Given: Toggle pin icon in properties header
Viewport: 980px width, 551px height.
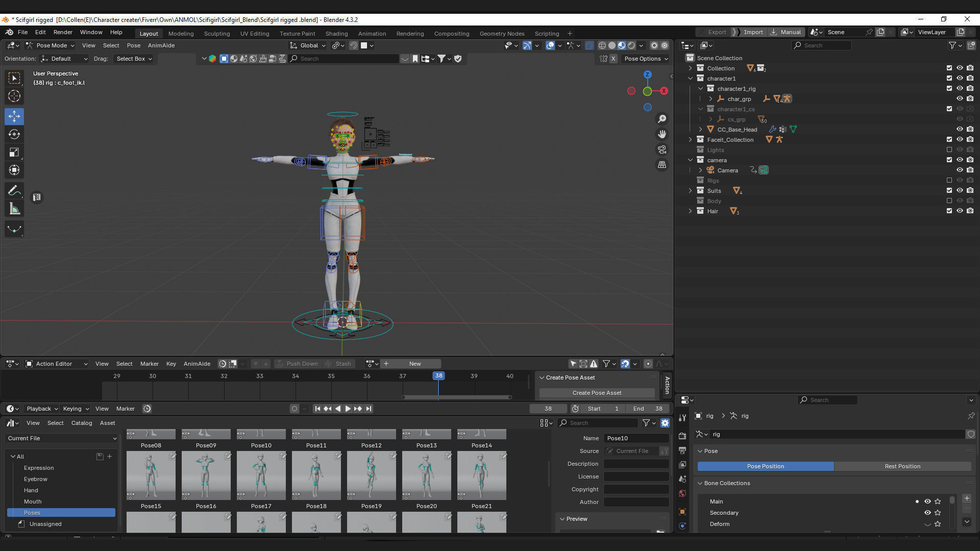Looking at the screenshot, I should (x=970, y=416).
